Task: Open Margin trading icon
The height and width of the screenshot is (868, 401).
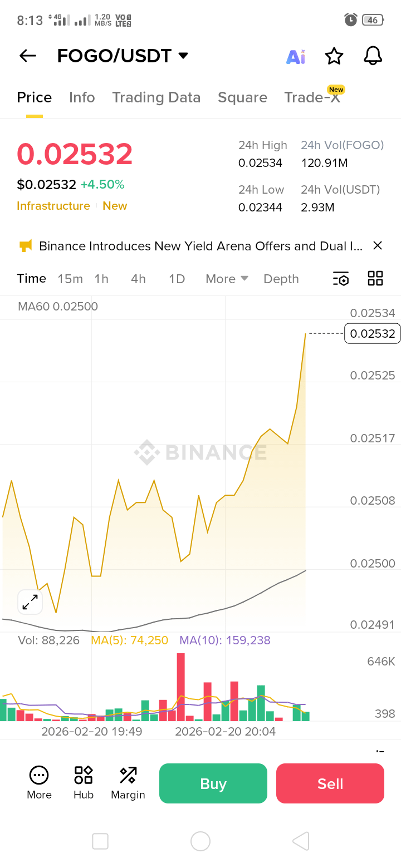Action: [x=128, y=775]
